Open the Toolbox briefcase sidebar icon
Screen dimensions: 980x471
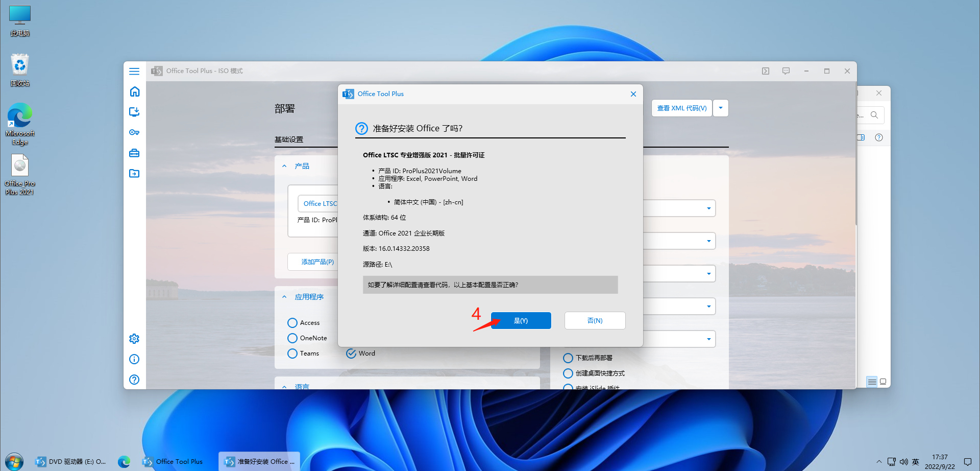(x=134, y=153)
